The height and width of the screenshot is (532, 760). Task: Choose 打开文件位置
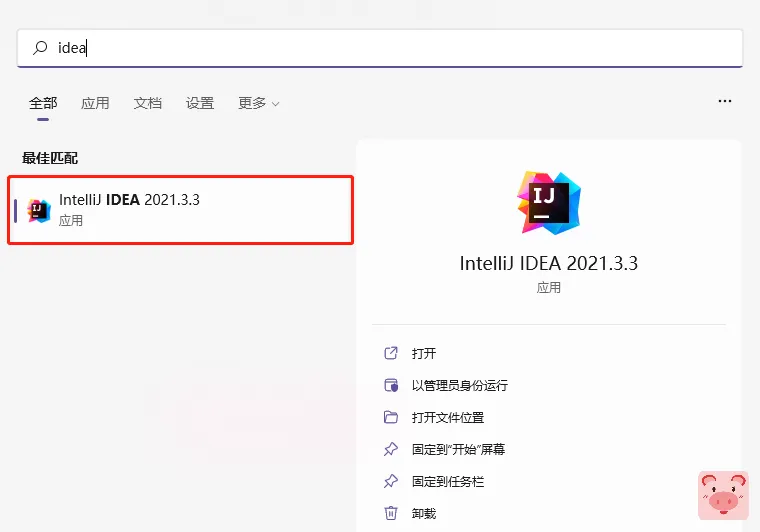448,417
